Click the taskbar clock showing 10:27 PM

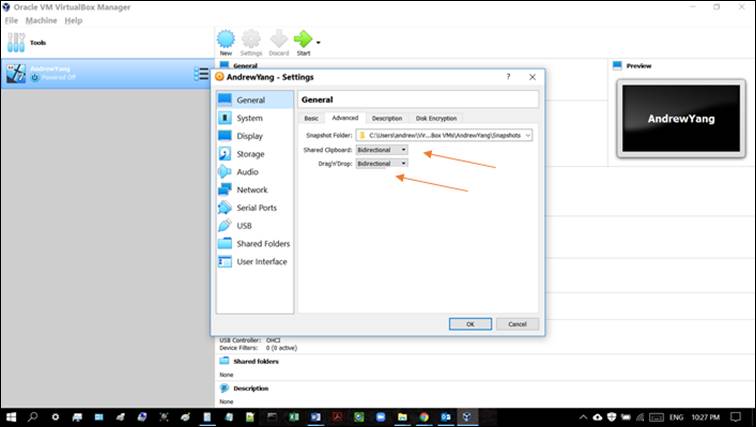pos(705,417)
